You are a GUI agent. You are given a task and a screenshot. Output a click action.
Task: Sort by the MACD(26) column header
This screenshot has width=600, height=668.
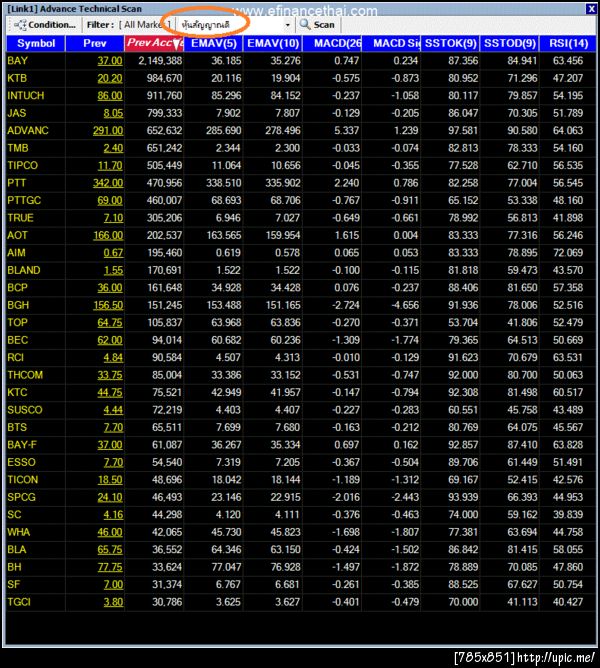point(332,43)
